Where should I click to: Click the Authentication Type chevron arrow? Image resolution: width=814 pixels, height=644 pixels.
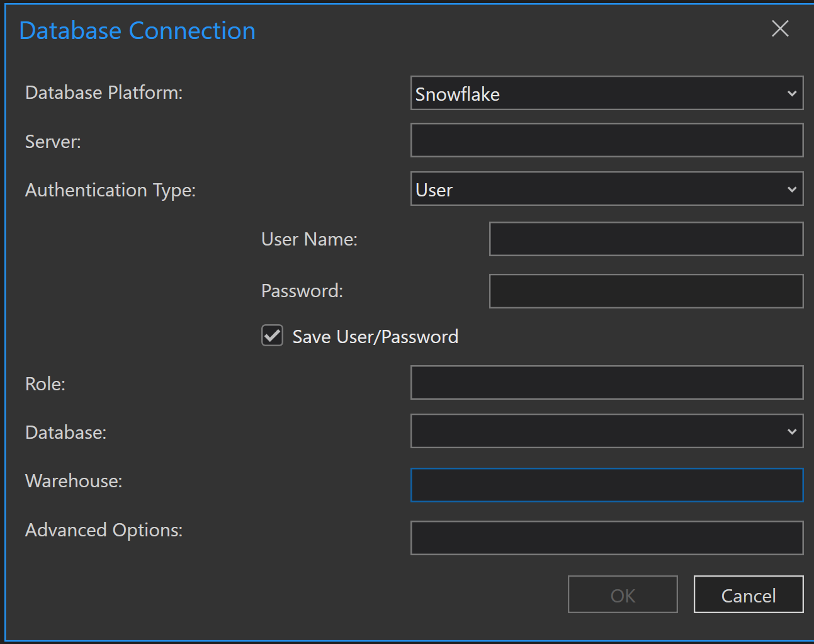792,189
